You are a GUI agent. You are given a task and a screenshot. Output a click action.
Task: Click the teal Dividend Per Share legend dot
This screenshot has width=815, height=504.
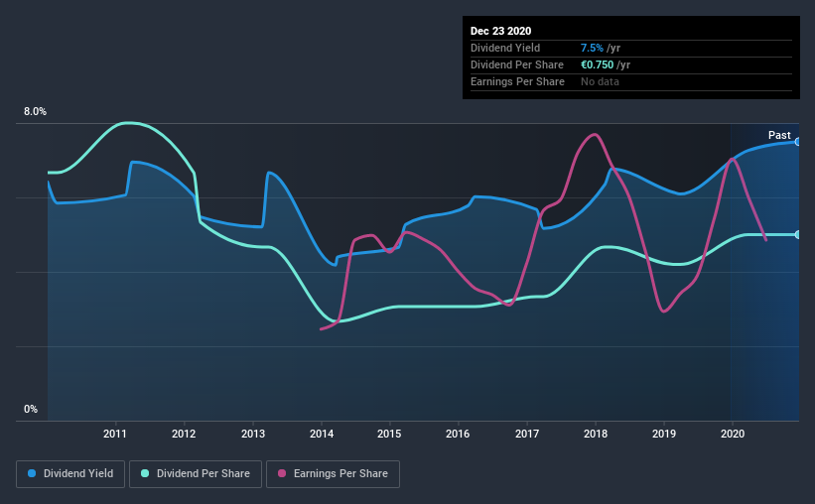145,473
